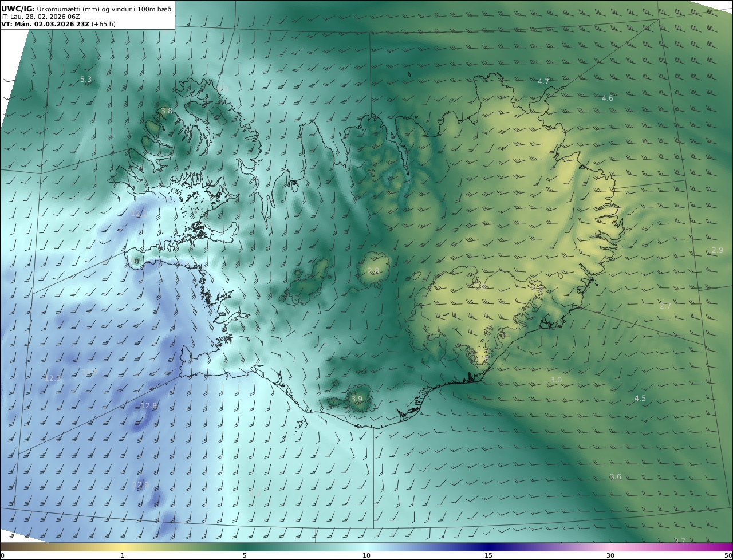Click the 3.8 value over the Westfjords
The width and height of the screenshot is (733, 560).
click(x=167, y=111)
